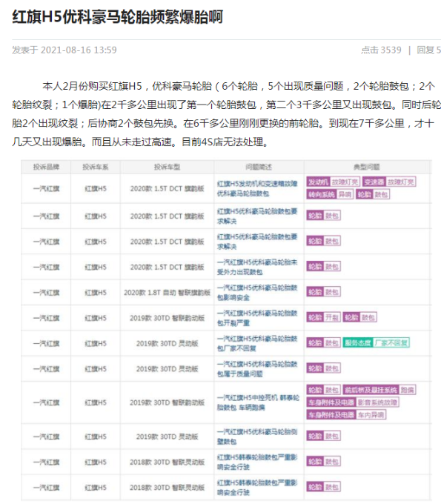441x504 pixels.
Task: Open complaint 红旗H5发动机和变速箱故障优科豪马轮胎鼓包
Action: coord(257,188)
